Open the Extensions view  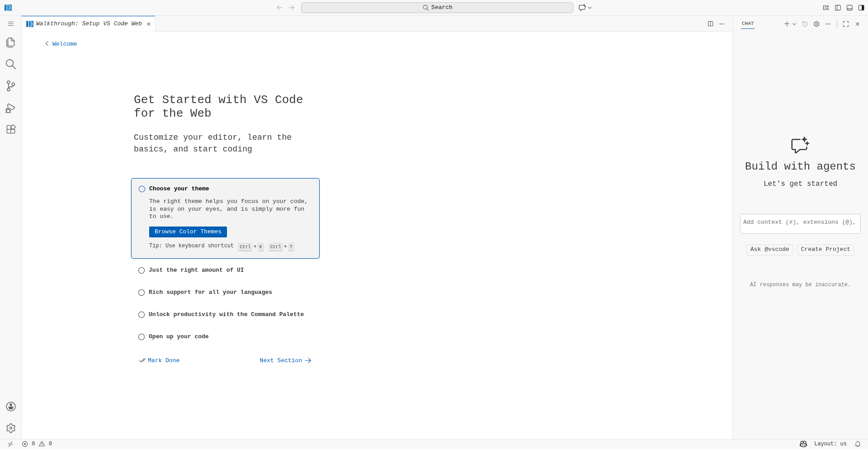[x=11, y=129]
